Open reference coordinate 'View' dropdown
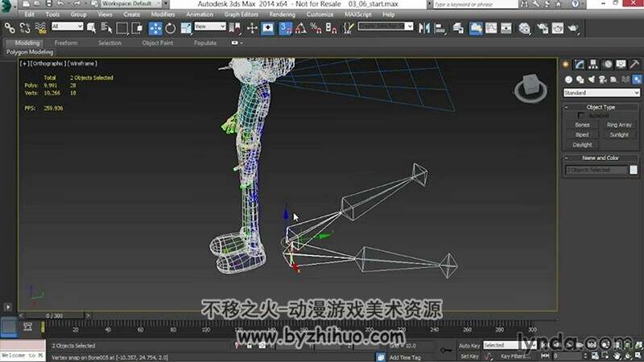 pos(210,27)
